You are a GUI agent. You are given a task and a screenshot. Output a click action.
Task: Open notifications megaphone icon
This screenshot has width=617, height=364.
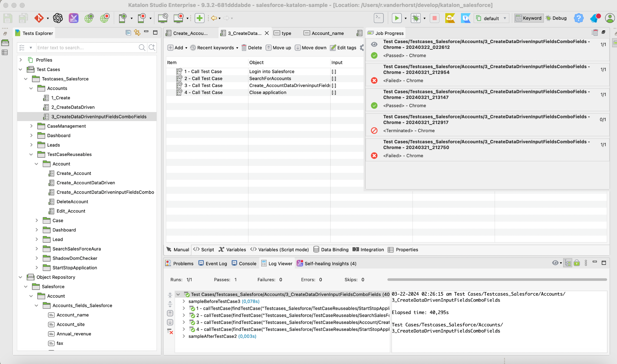595,18
